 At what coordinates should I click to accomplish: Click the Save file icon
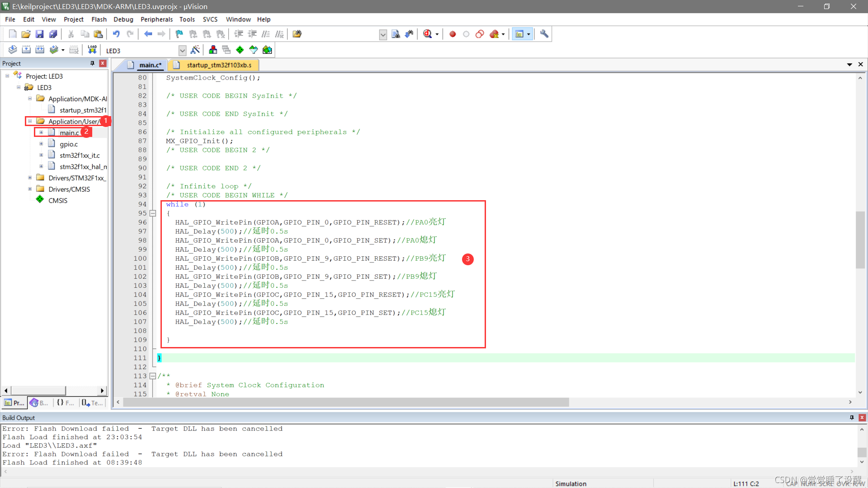[x=39, y=34]
